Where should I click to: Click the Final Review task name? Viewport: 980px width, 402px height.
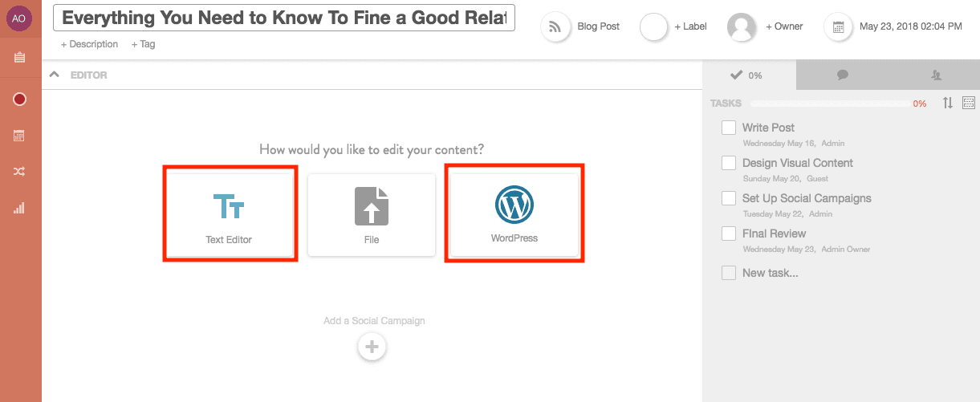(774, 233)
